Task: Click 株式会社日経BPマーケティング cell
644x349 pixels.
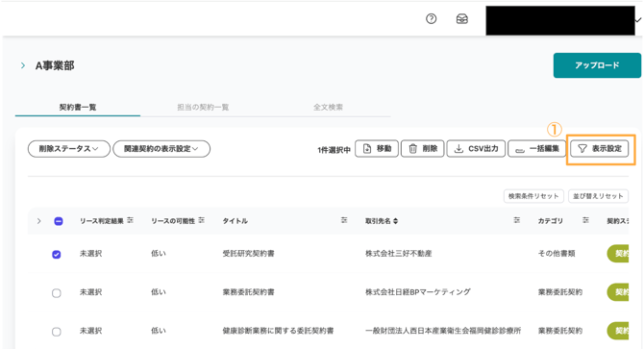Action: click(418, 292)
